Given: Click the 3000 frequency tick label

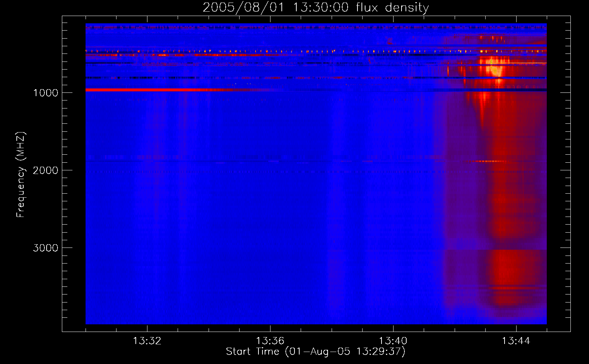Looking at the screenshot, I should [46, 248].
